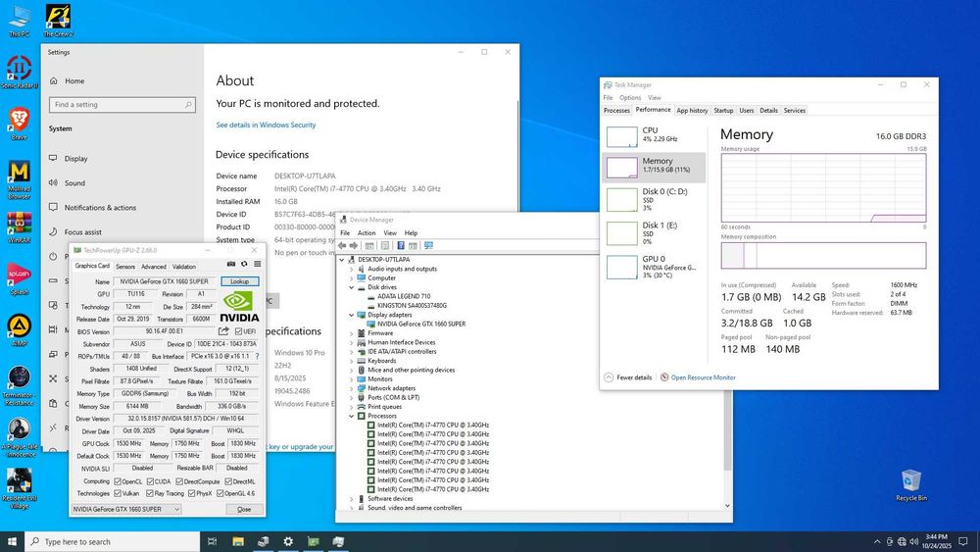Select The Crew 2 desktop icon
This screenshot has height=552, width=980.
(x=58, y=21)
